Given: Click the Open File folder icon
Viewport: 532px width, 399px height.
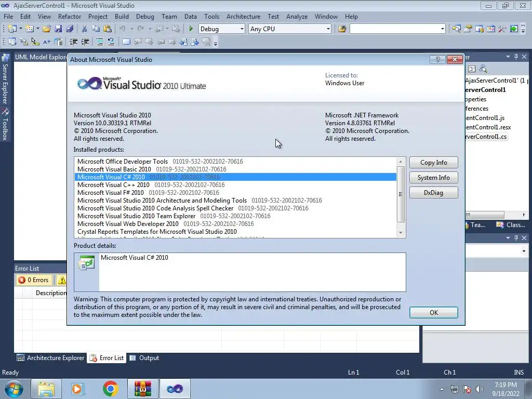Looking at the screenshot, I should [x=46, y=29].
